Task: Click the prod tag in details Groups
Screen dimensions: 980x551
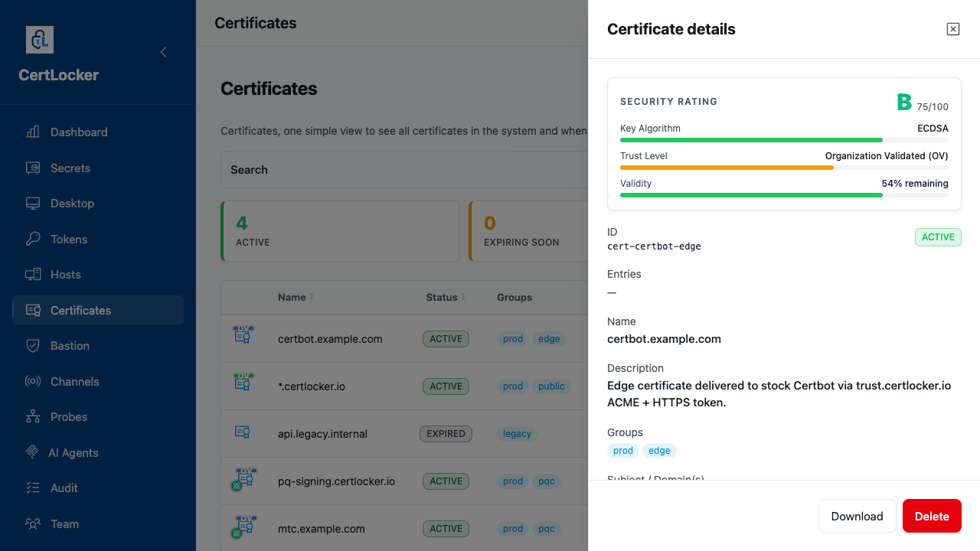Action: (x=623, y=451)
